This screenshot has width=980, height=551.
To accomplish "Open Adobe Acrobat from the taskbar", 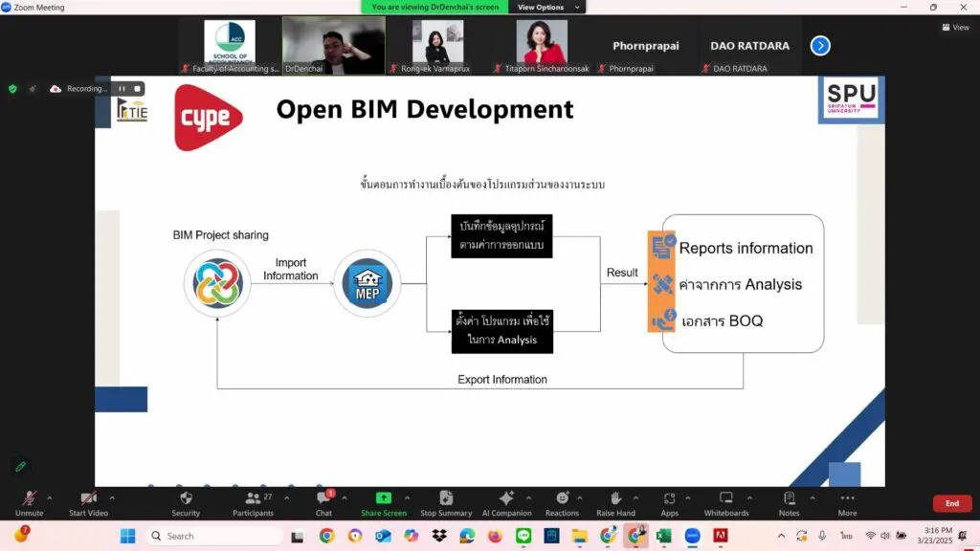I will pyautogui.click(x=721, y=536).
